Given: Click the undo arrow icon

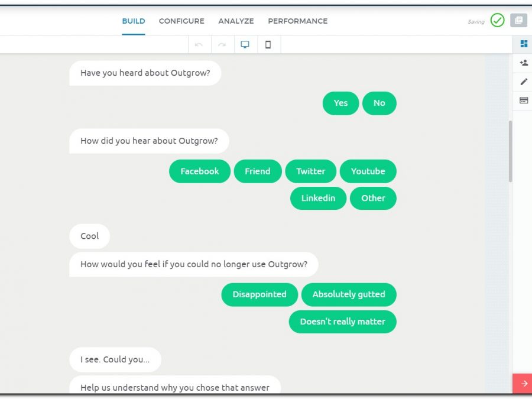Looking at the screenshot, I should coord(199,44).
